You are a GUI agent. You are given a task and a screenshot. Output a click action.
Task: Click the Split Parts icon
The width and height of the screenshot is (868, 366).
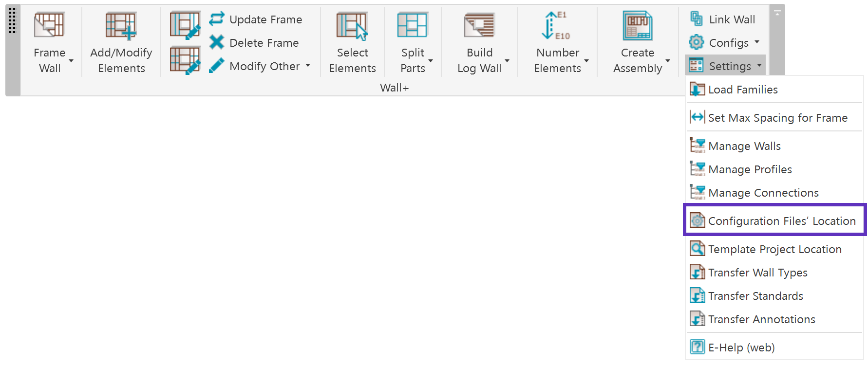tap(413, 25)
